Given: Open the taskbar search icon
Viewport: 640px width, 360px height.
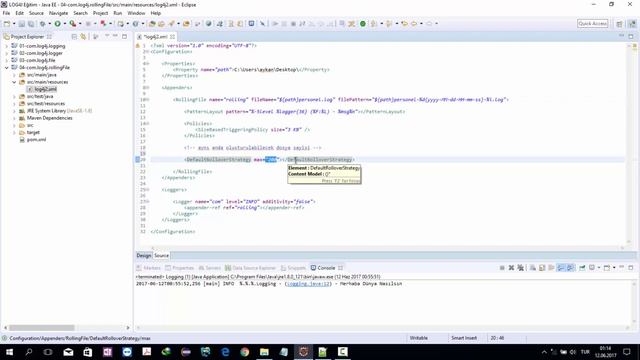Looking at the screenshot, I should click(29, 352).
